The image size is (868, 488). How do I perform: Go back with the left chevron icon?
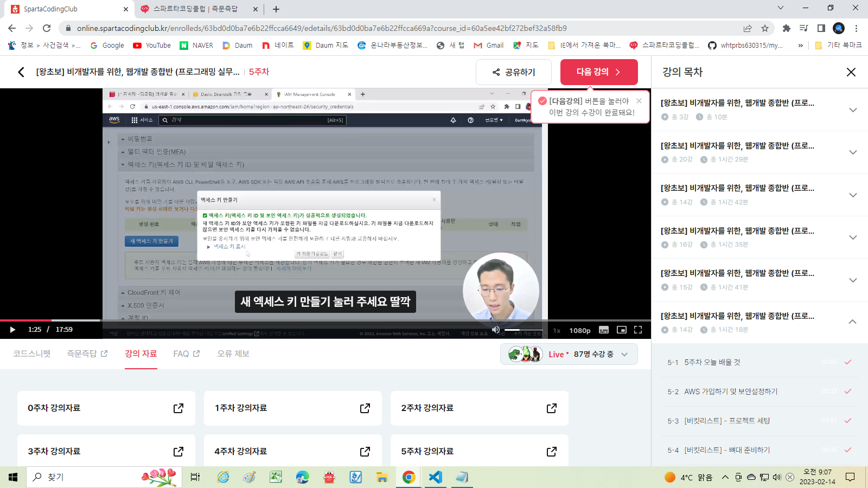click(x=21, y=72)
